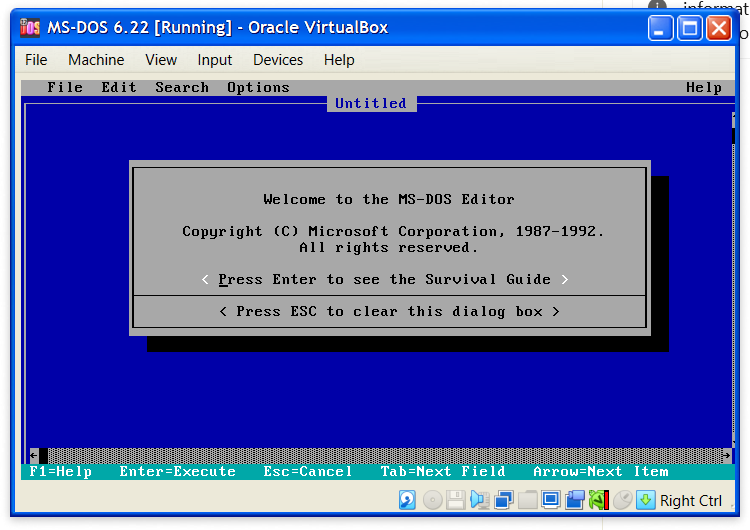This screenshot has height=530, width=750.
Task: Click the Welcome to the MS-DOS Editor text
Action: tap(389, 199)
